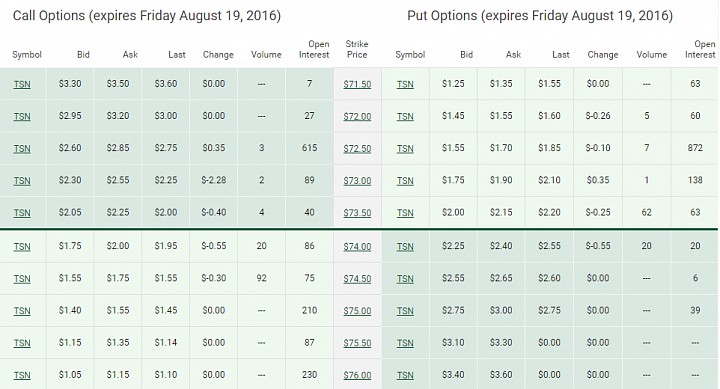The height and width of the screenshot is (389, 720).
Task: Open the $72.00 strike price link
Action: [357, 116]
